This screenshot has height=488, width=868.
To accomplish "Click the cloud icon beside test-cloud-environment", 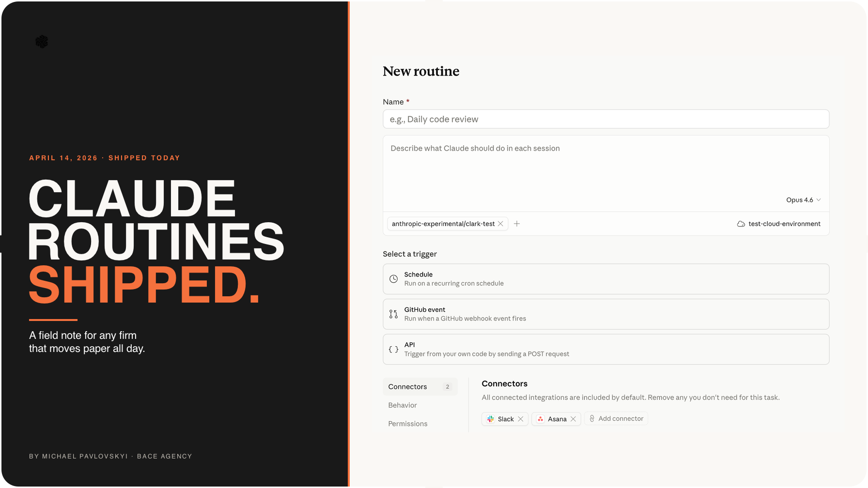I will coord(742,224).
